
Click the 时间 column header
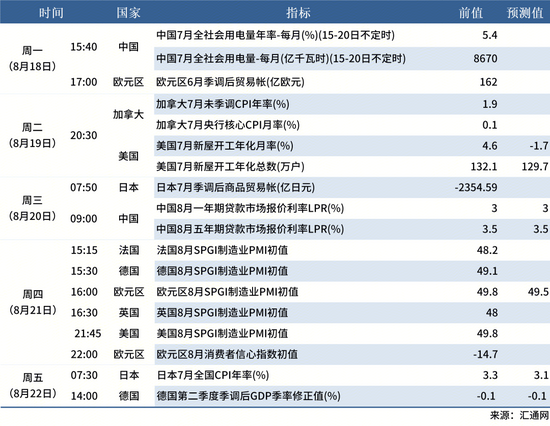click(x=51, y=13)
